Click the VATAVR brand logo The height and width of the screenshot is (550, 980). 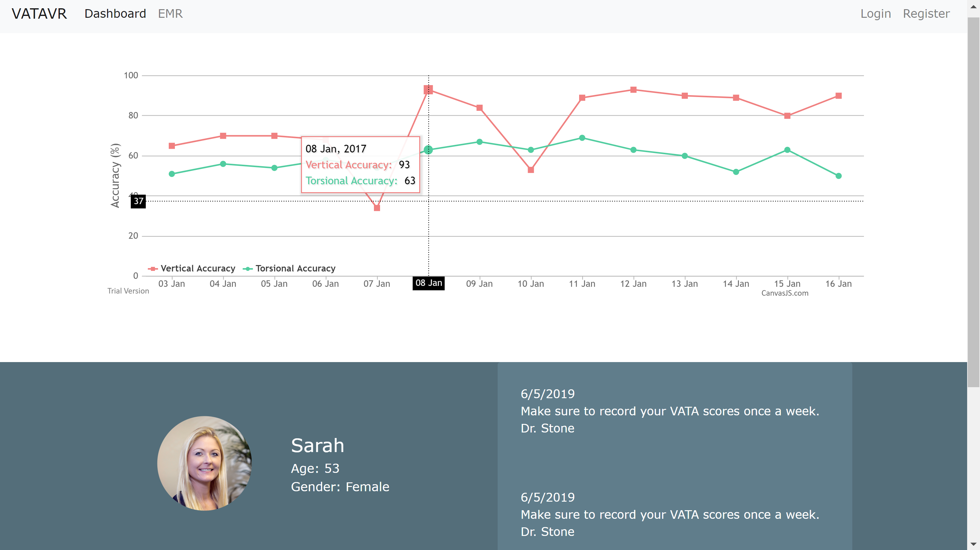click(x=39, y=14)
